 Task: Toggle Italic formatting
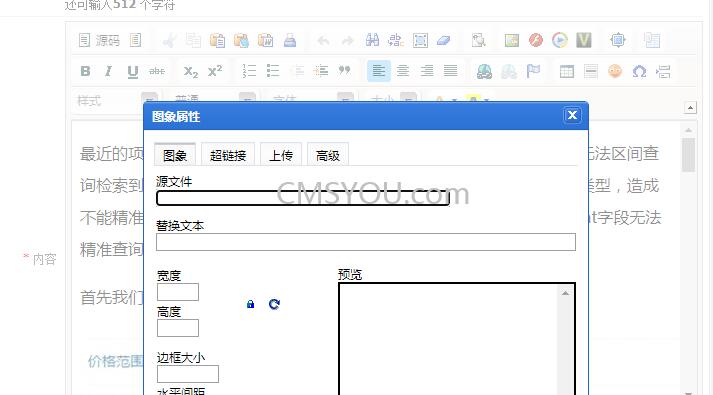click(x=108, y=71)
